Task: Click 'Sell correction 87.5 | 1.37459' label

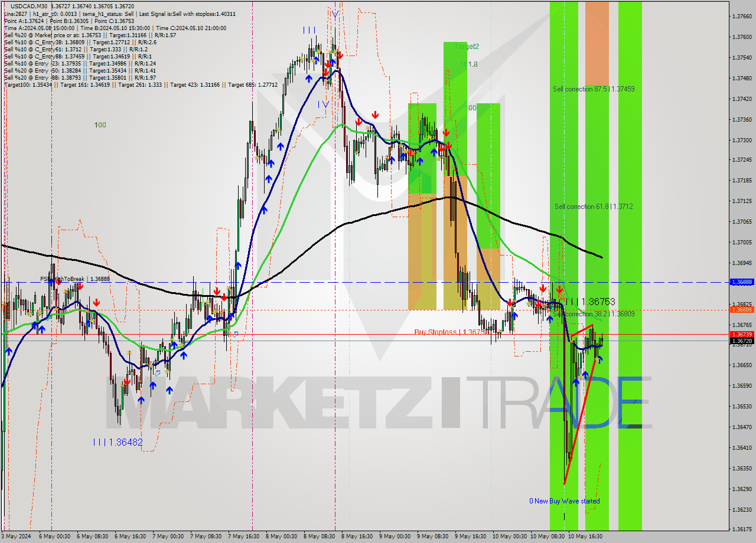Action: pos(594,89)
